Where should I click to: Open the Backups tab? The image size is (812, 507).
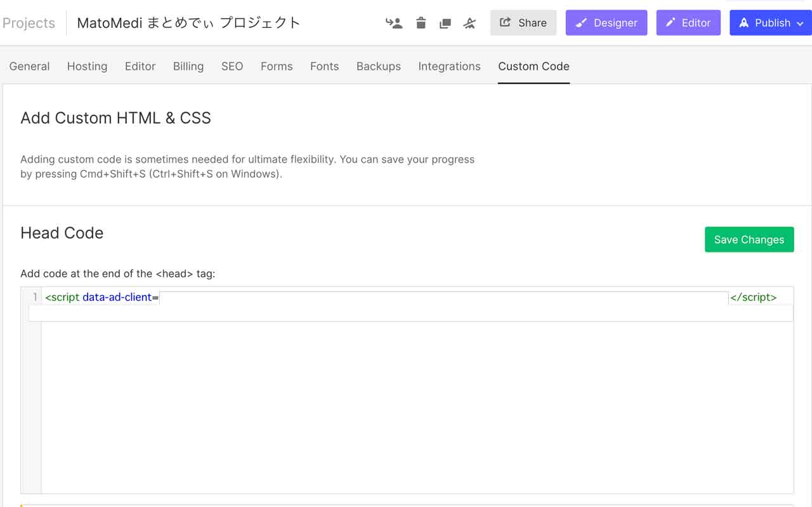[379, 66]
